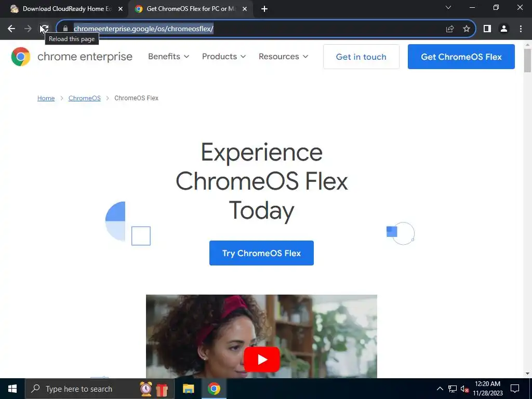This screenshot has width=532, height=399.
Task: Click the scrollbar down arrow
Action: click(x=527, y=374)
